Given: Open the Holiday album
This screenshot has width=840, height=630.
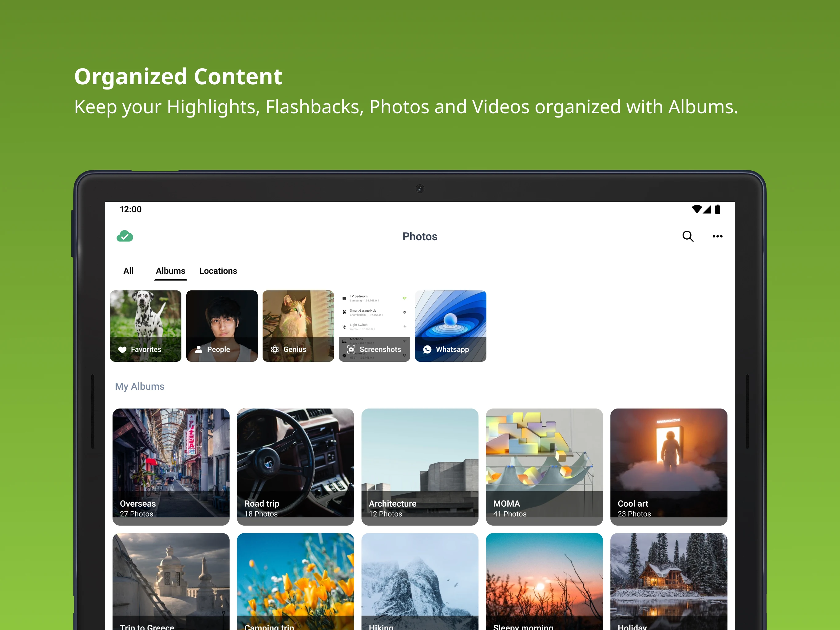Looking at the screenshot, I should (x=669, y=581).
